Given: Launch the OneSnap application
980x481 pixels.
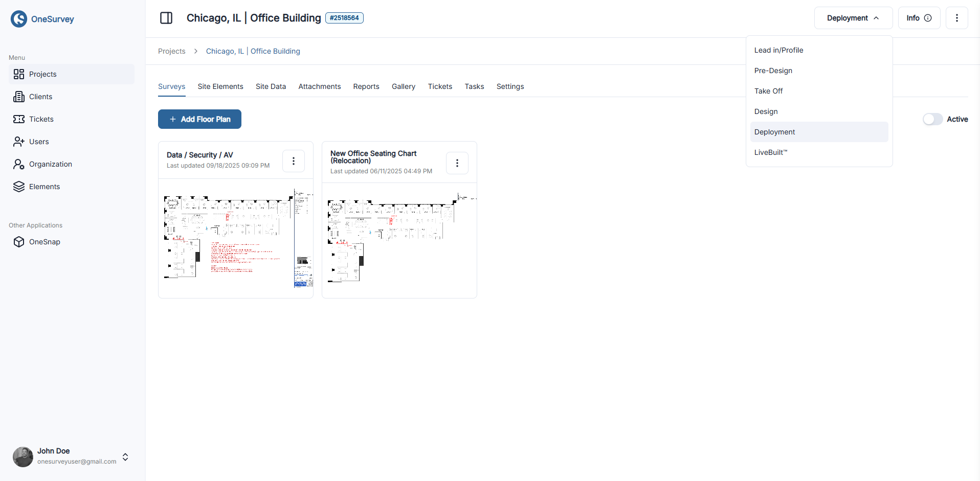Looking at the screenshot, I should pyautogui.click(x=45, y=242).
